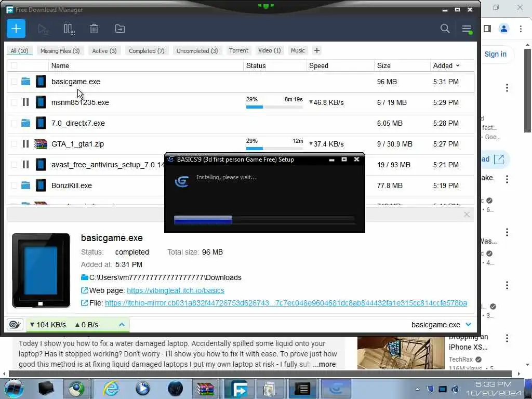
Task: Select the All (10) filter tab
Action: tap(19, 50)
